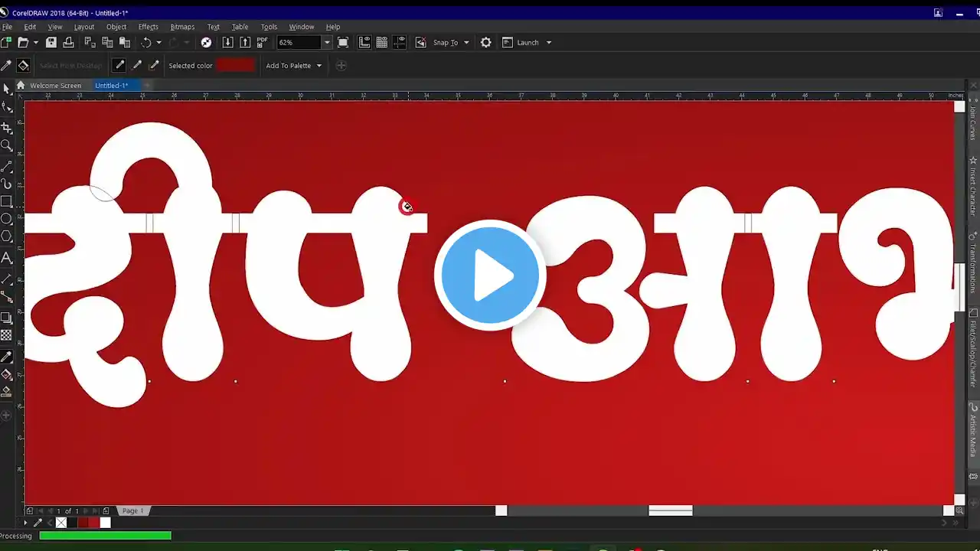Open the Snap To dropdown
The image size is (980, 551).
point(465,42)
